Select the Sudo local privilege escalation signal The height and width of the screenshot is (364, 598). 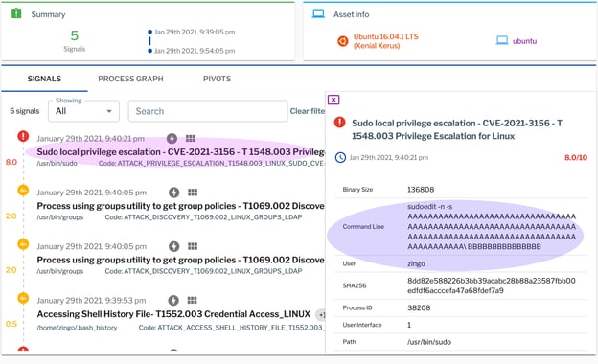[180, 151]
